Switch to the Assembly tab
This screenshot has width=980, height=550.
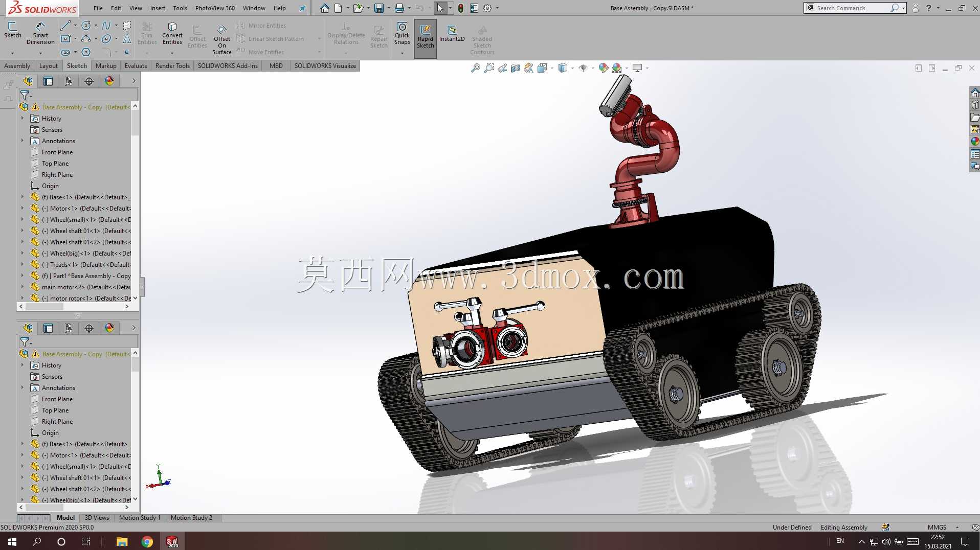[17, 66]
